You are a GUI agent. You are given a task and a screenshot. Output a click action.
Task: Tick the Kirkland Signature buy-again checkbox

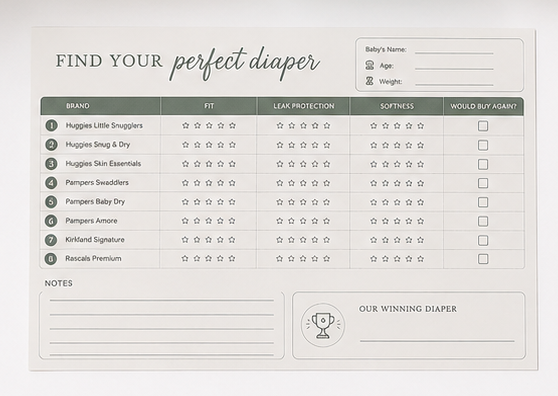click(483, 240)
